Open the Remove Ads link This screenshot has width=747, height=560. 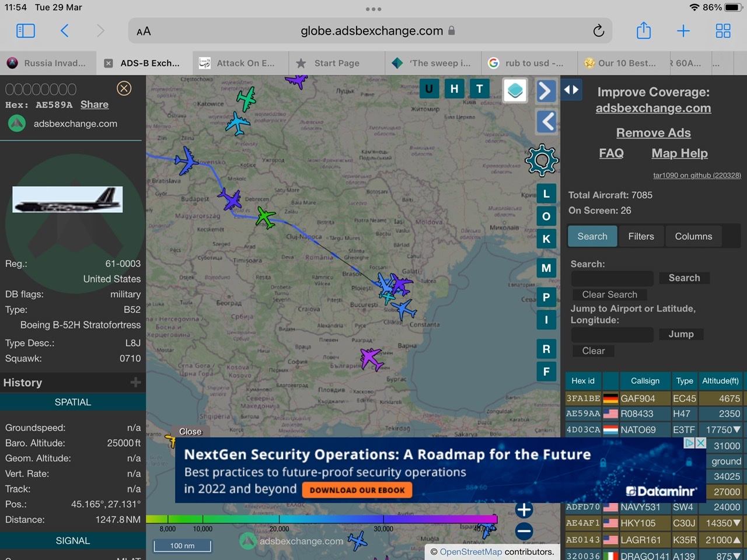pyautogui.click(x=653, y=133)
